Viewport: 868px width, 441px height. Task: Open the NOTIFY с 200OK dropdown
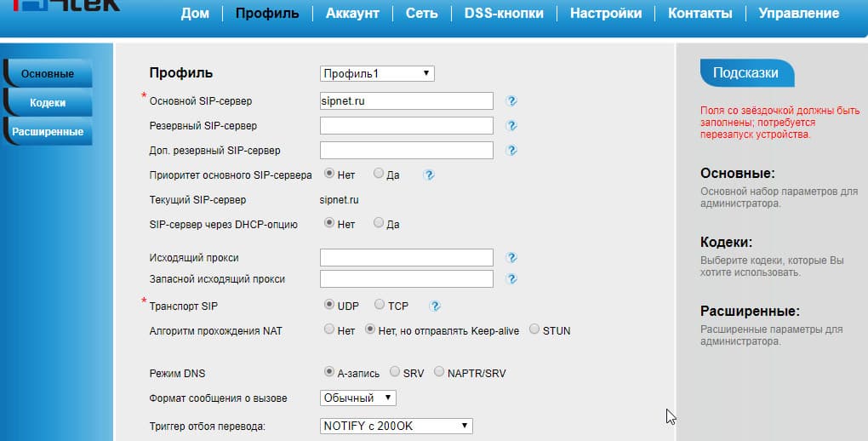396,426
